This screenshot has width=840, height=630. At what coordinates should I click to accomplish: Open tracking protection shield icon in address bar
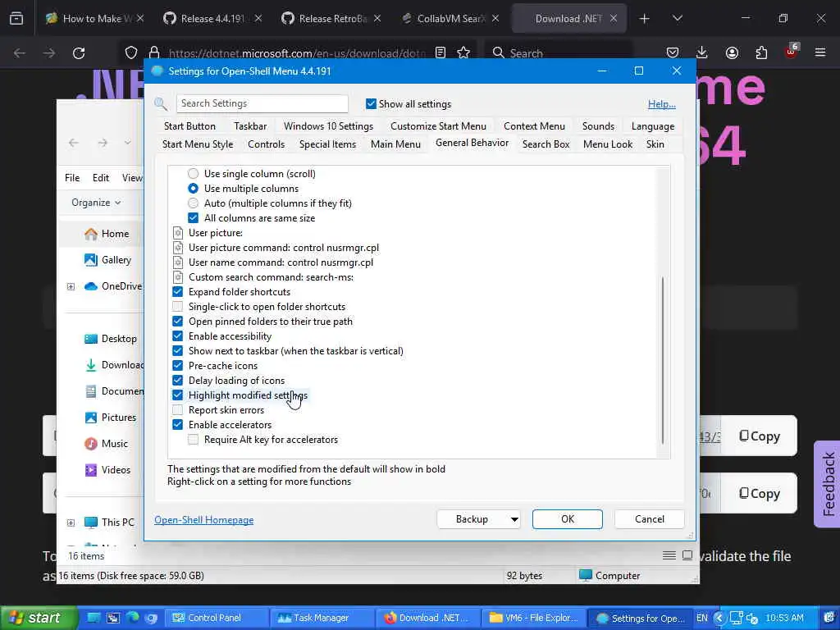coord(131,52)
